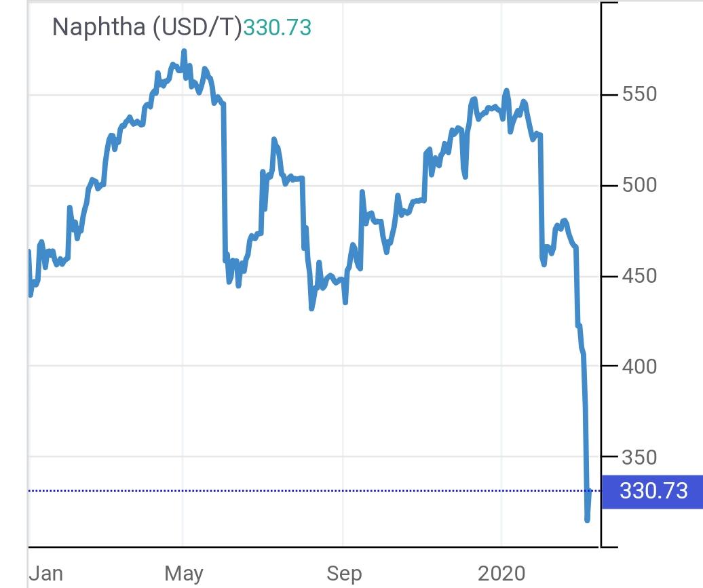Screen dimensions: 703x588
Task: Click the last data point on the line
Action: coord(590,490)
